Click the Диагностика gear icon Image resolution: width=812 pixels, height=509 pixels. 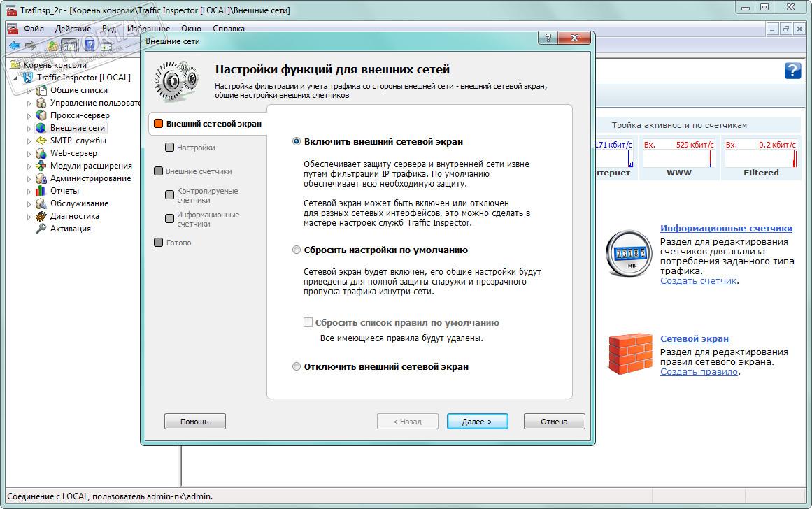(x=41, y=216)
